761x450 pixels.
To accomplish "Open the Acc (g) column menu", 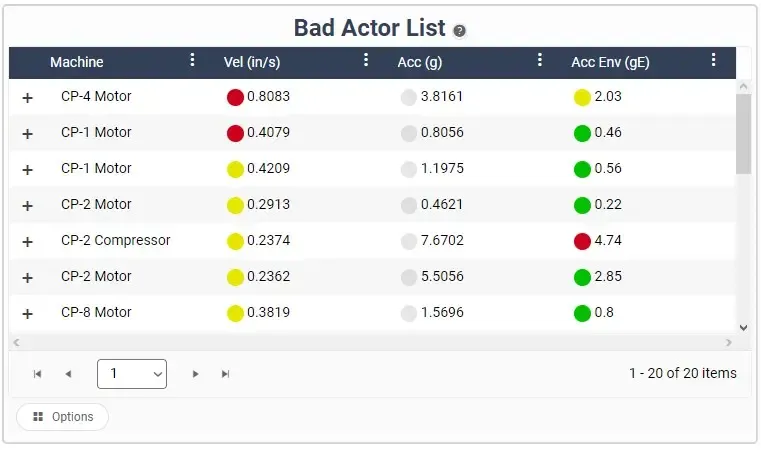I will tap(540, 60).
